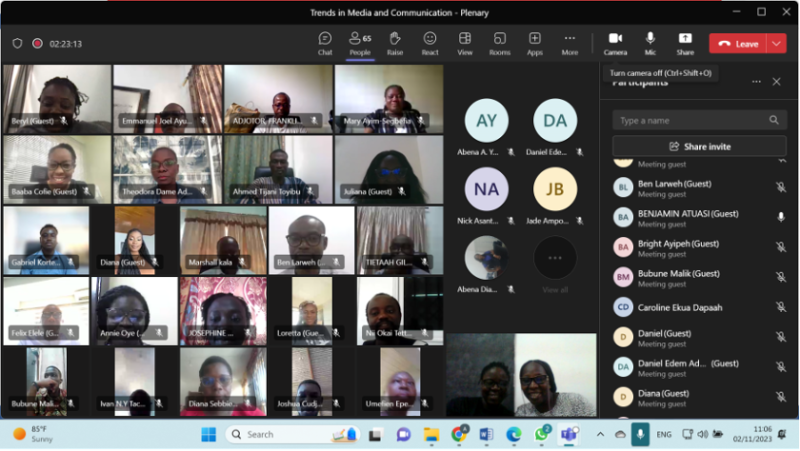Viewport: 800px width, 451px height.
Task: Open the Rooms breakout option
Action: 500,43
